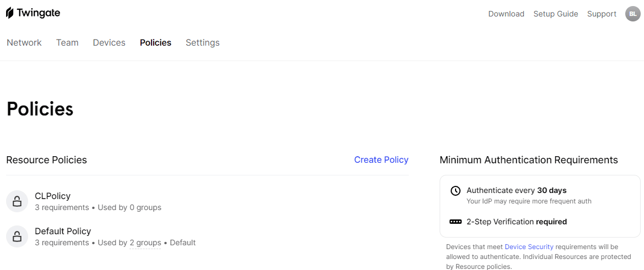Click the lock icon beside Default Policy
The image size is (644, 270).
click(17, 236)
